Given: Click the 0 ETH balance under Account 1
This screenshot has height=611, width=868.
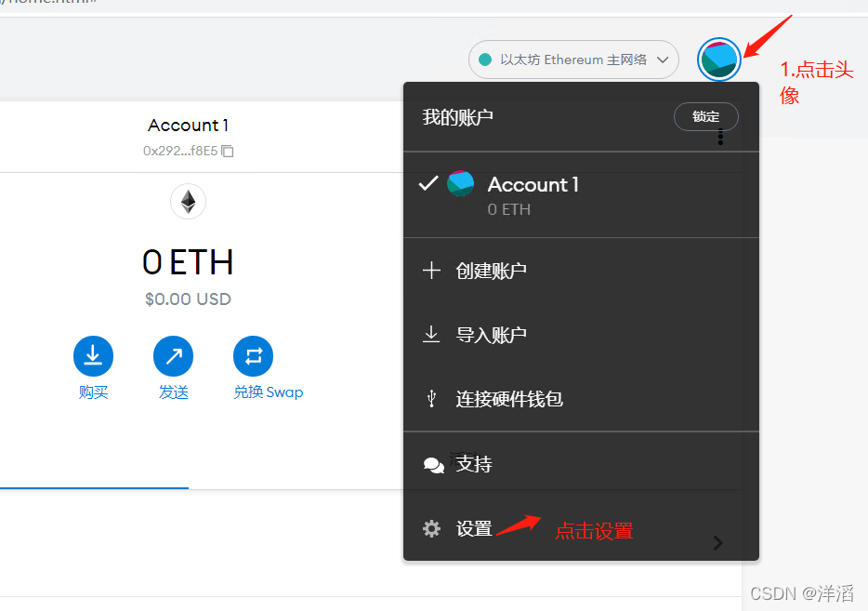Looking at the screenshot, I should [x=508, y=209].
